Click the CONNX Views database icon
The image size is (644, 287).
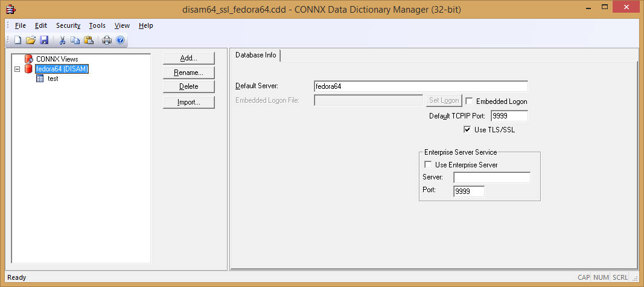(x=28, y=59)
